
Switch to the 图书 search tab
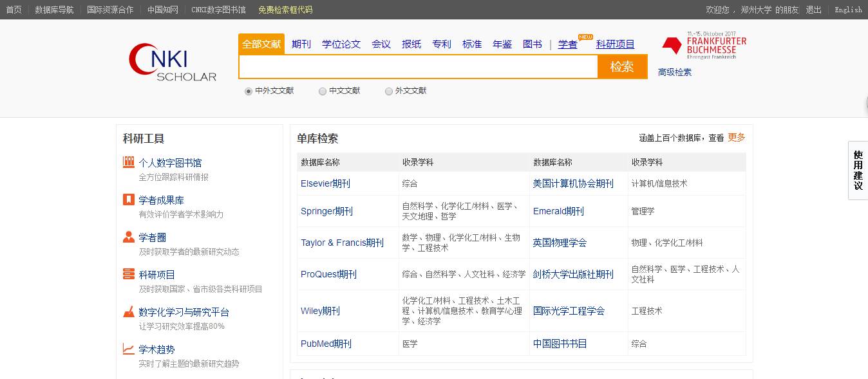point(533,44)
